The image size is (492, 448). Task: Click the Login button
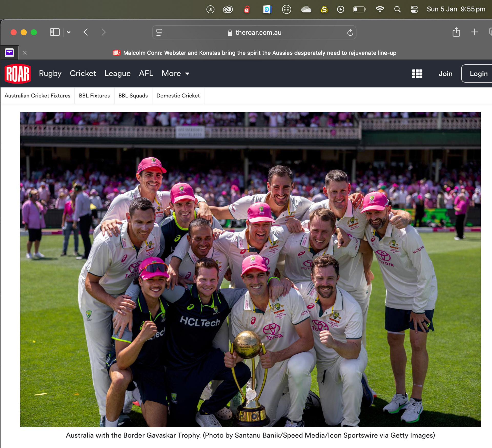478,74
